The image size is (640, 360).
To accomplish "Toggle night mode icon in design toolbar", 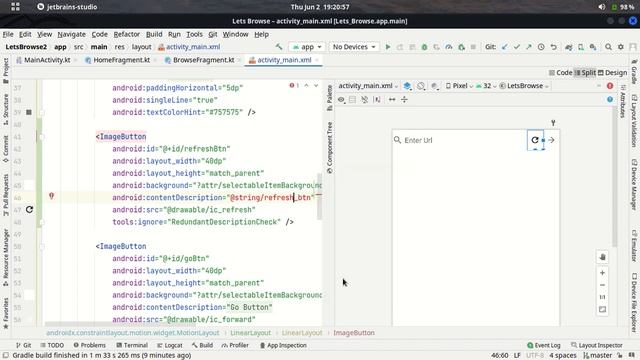I will 435,86.
